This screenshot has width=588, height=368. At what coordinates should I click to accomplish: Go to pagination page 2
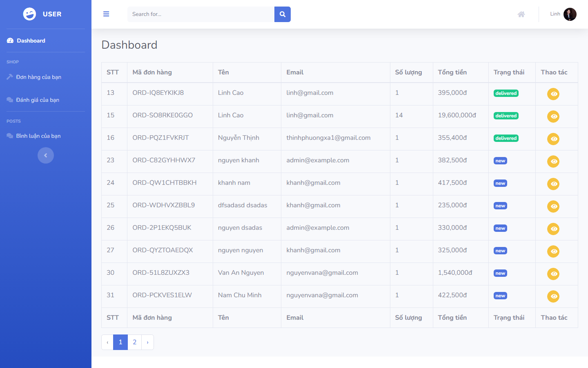[x=135, y=342]
